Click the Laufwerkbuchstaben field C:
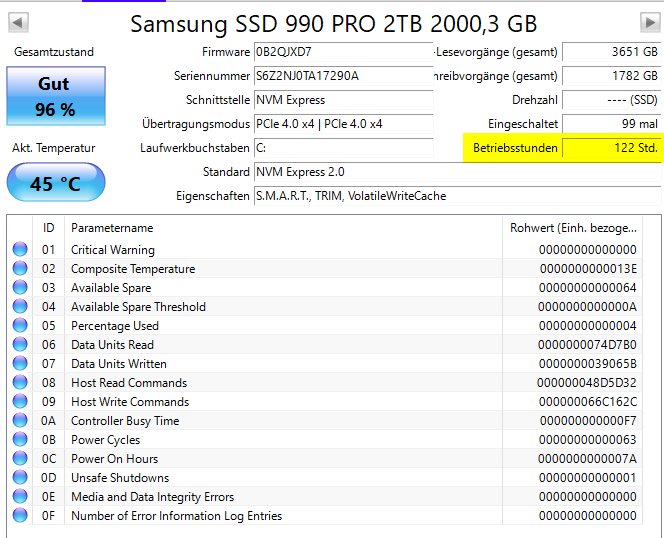This screenshot has height=538, width=664. (x=343, y=148)
